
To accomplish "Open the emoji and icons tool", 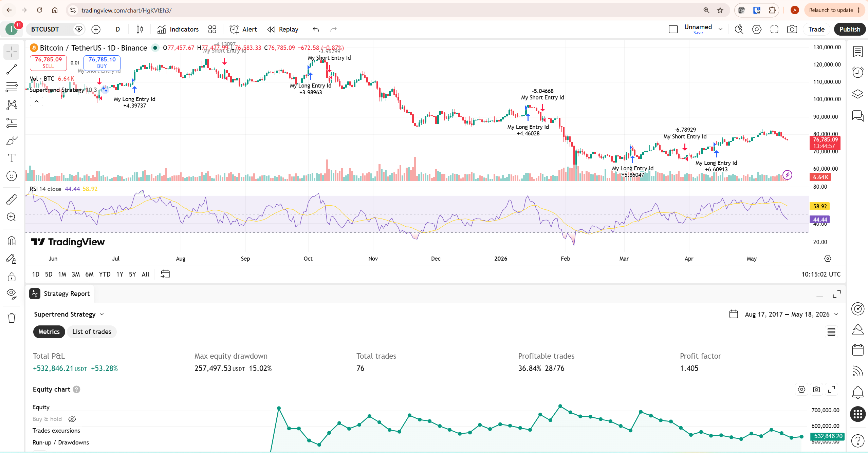I will tap(12, 176).
